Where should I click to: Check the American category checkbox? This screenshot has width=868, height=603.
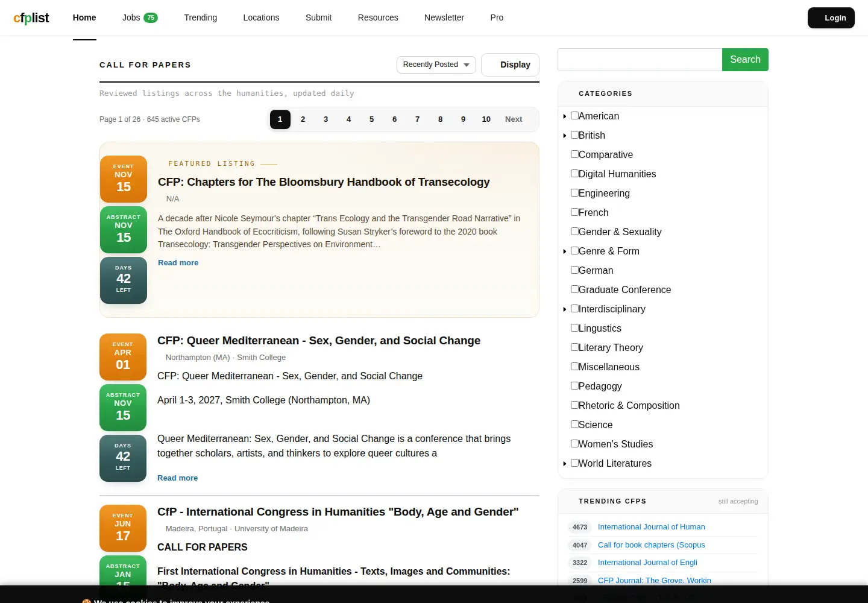tap(574, 115)
